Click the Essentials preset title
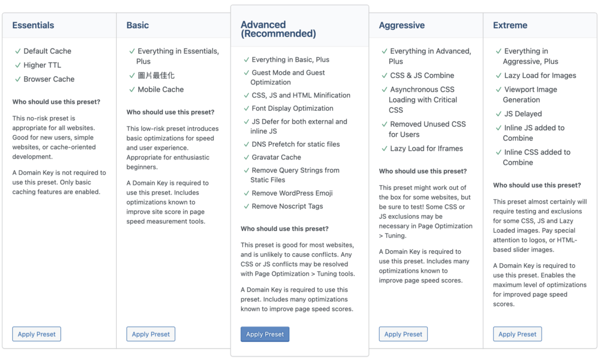 pos(33,25)
